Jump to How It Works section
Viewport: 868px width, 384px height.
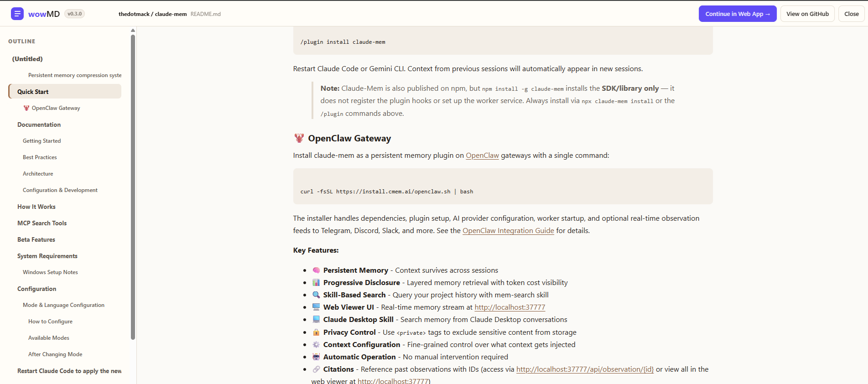tap(36, 207)
